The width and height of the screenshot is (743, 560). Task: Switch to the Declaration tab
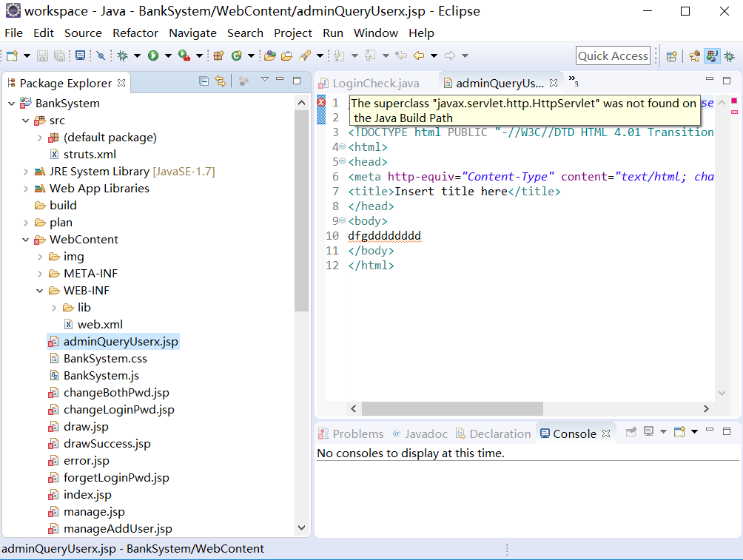point(494,434)
